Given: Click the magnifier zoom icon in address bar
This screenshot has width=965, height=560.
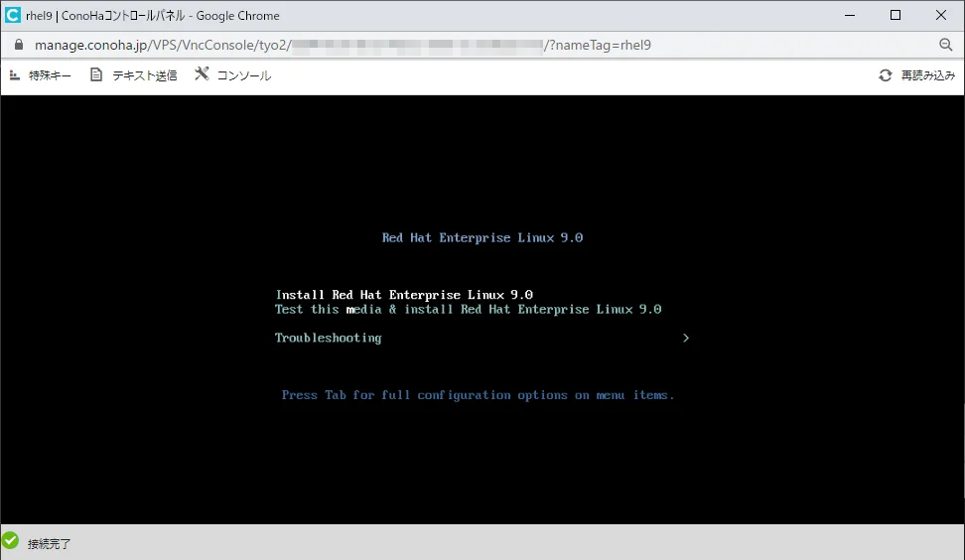Looking at the screenshot, I should (945, 45).
